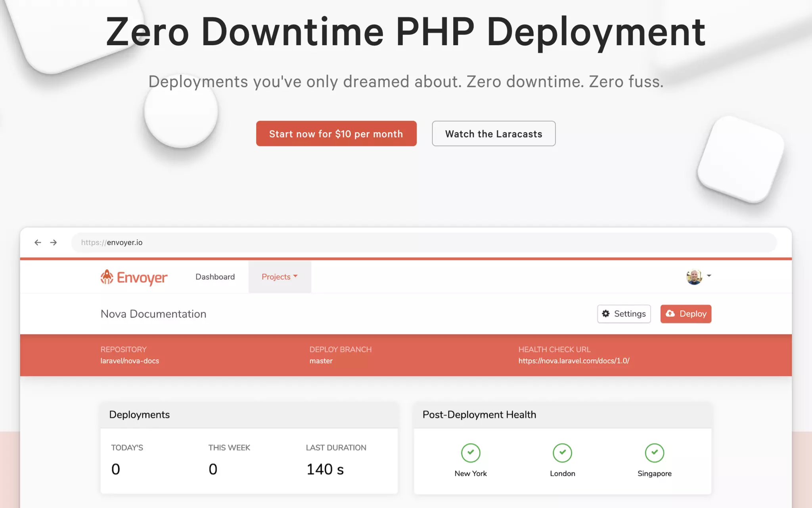This screenshot has width=812, height=508.
Task: Click the Singapore health check icon
Action: pyautogui.click(x=654, y=453)
